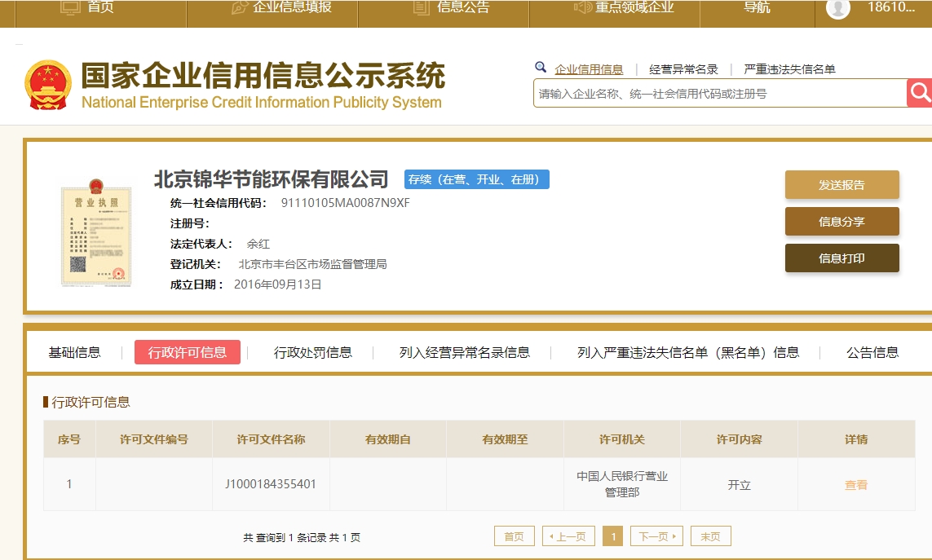
Task: Click the 末页 pagination button
Action: pos(710,536)
